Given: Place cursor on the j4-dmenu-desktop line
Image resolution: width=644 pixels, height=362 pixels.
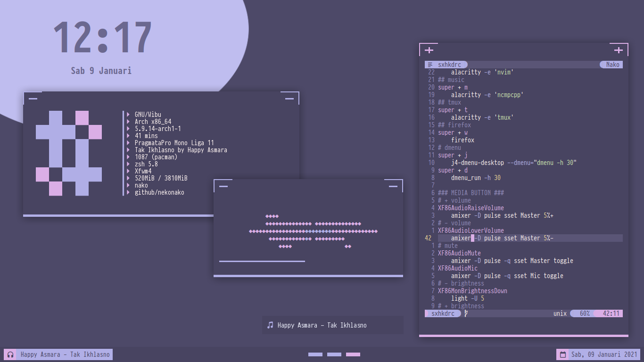Looking at the screenshot, I should pos(514,163).
